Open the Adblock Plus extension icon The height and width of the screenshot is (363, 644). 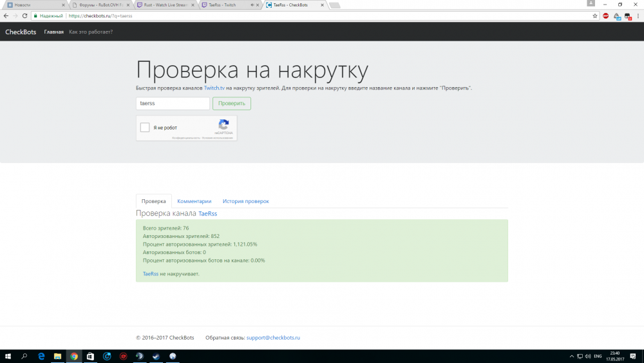(x=605, y=15)
